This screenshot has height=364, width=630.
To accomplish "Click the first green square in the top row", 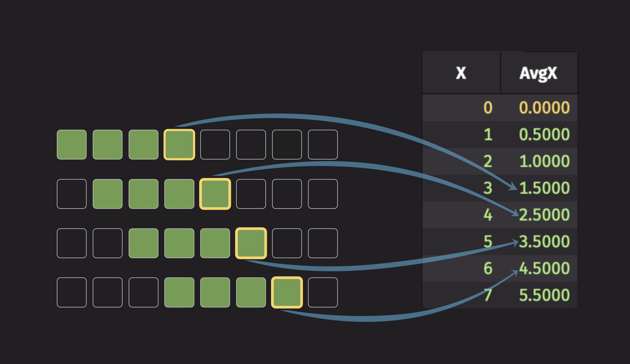I will [72, 145].
